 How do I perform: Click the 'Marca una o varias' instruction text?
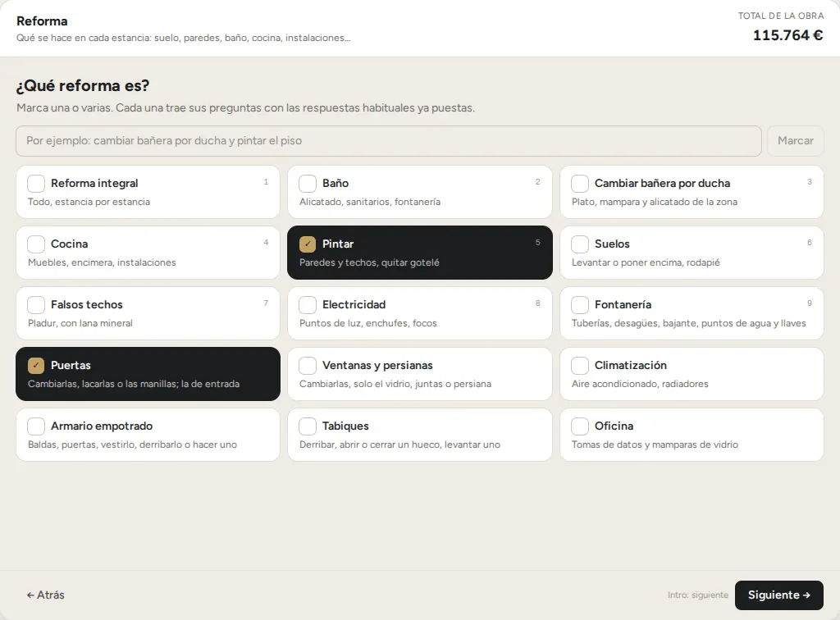[x=245, y=107]
